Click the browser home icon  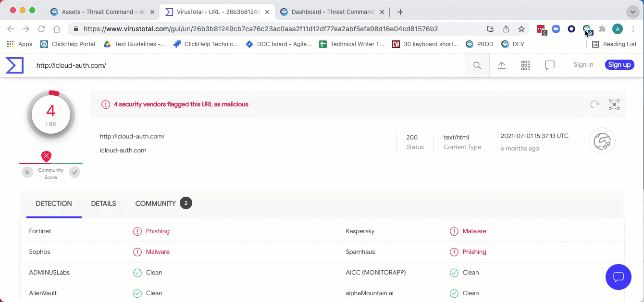57,29
